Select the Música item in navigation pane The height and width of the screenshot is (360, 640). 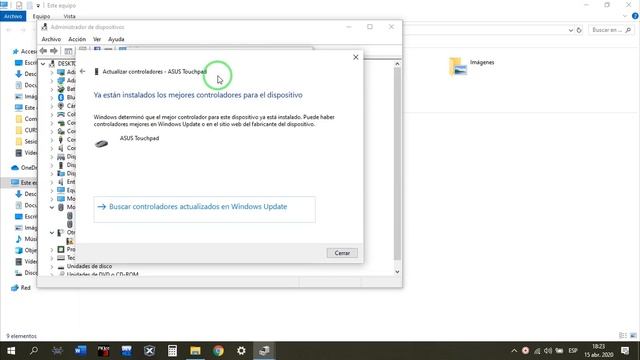[x=26, y=239]
